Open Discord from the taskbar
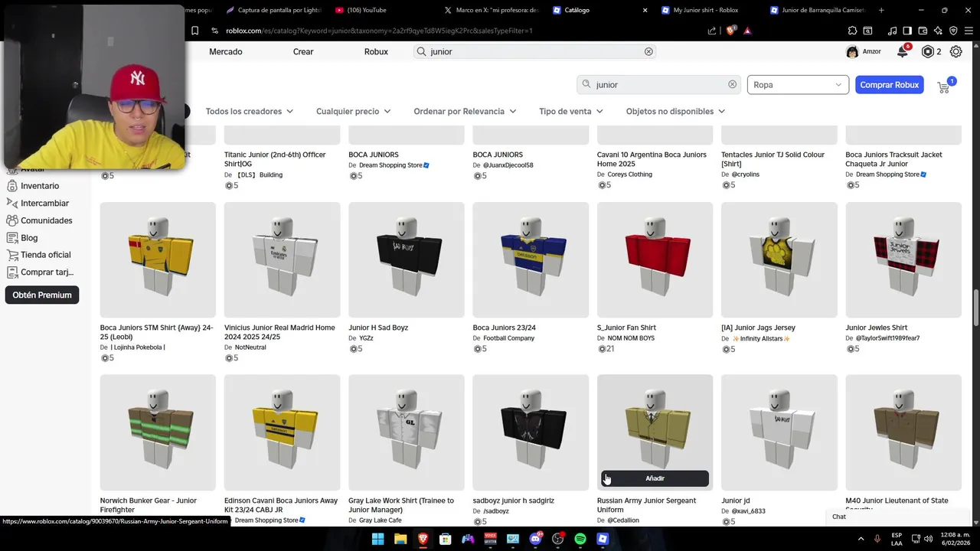This screenshot has width=980, height=551. coord(535,539)
